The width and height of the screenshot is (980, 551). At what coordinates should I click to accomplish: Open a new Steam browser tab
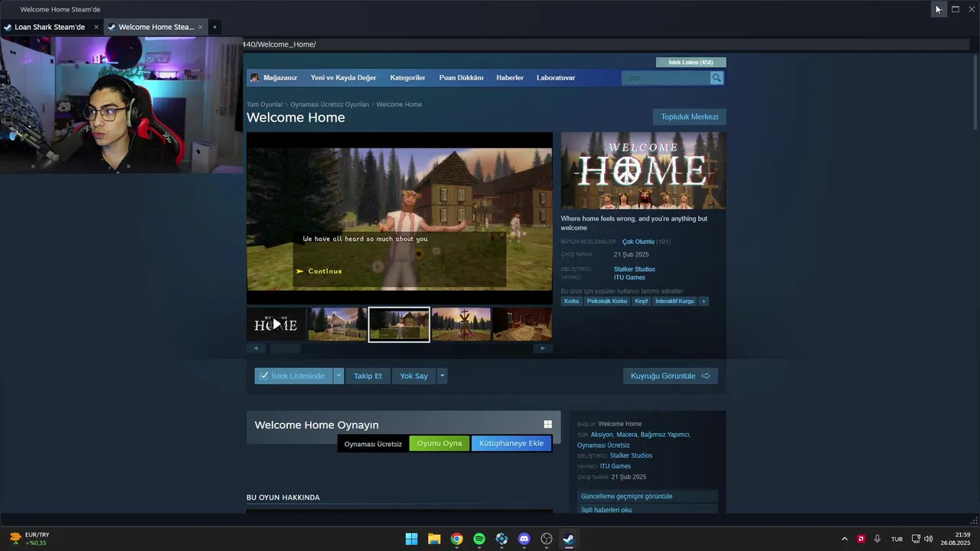pos(214,27)
